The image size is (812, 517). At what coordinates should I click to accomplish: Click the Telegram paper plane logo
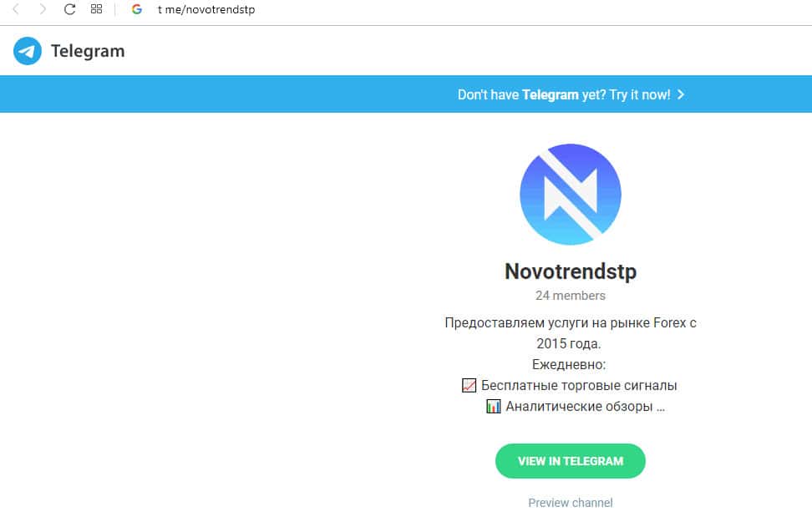(x=28, y=51)
